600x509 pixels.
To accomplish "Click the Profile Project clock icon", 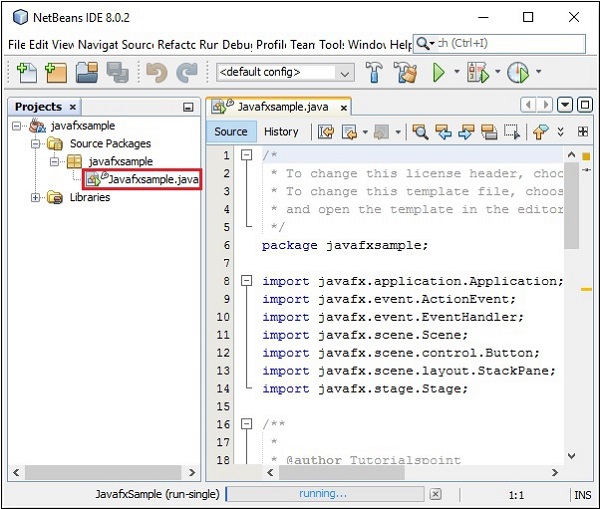I will [517, 72].
